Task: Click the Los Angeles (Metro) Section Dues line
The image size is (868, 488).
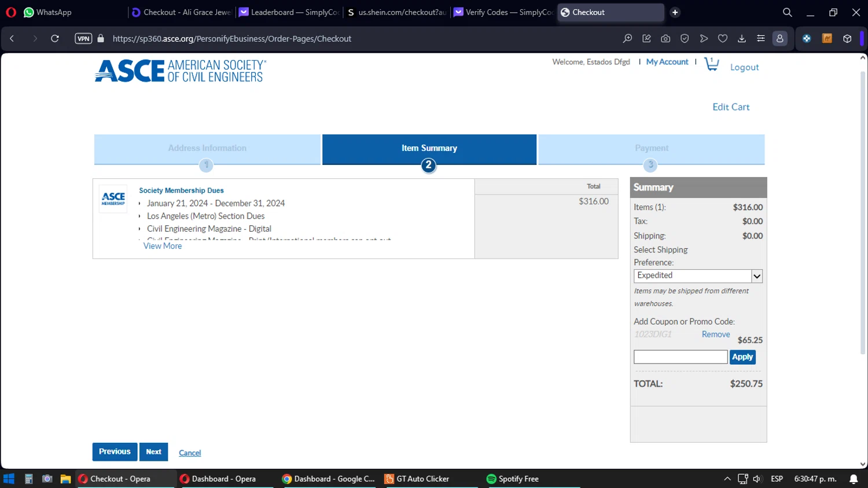Action: 205,216
